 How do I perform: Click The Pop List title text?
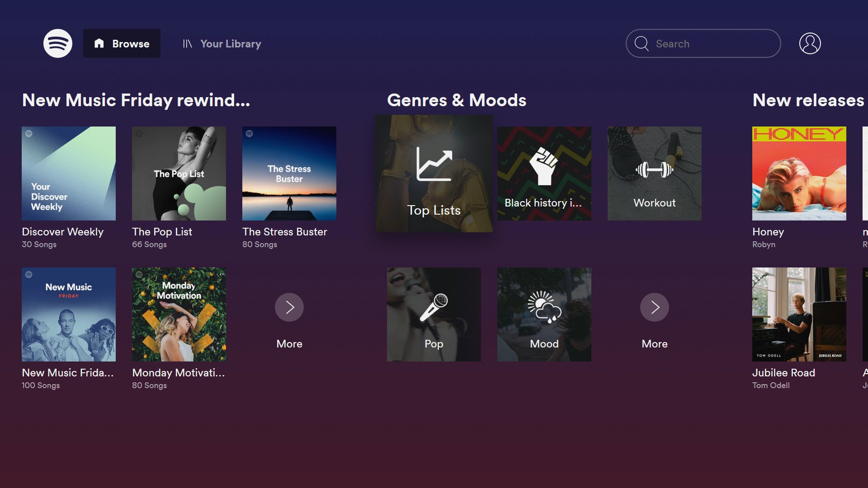coord(162,232)
